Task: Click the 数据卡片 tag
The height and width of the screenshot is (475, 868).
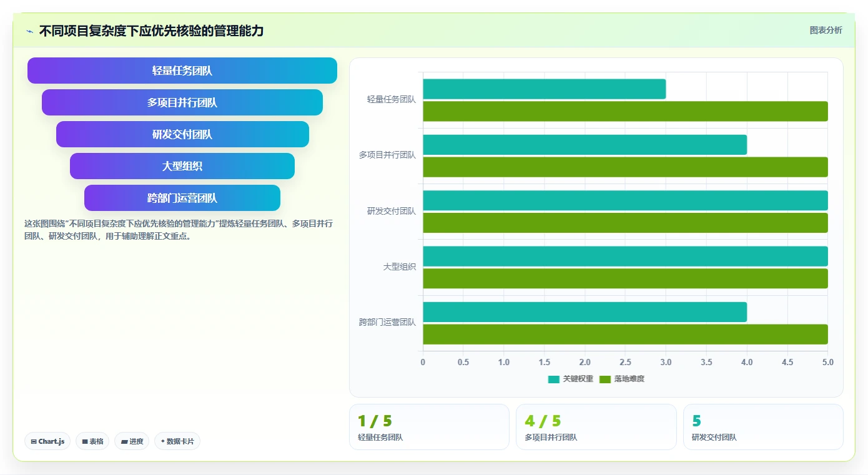Action: (x=177, y=441)
